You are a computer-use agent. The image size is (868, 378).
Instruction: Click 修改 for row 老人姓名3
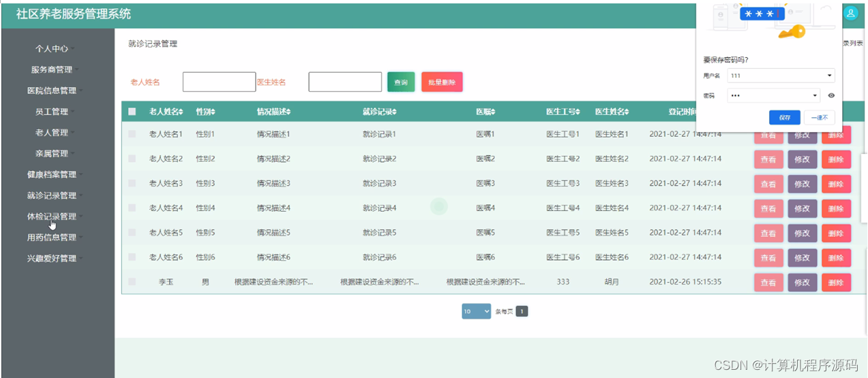803,184
